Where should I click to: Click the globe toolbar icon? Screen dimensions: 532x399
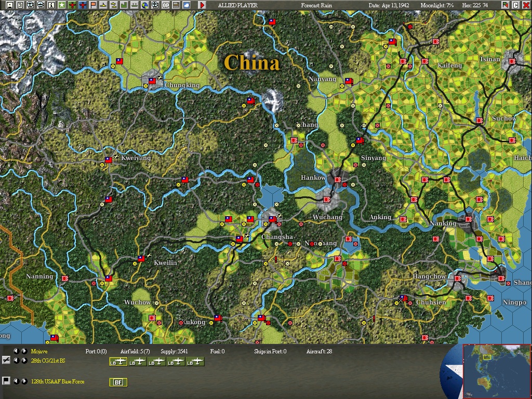click(x=145, y=5)
